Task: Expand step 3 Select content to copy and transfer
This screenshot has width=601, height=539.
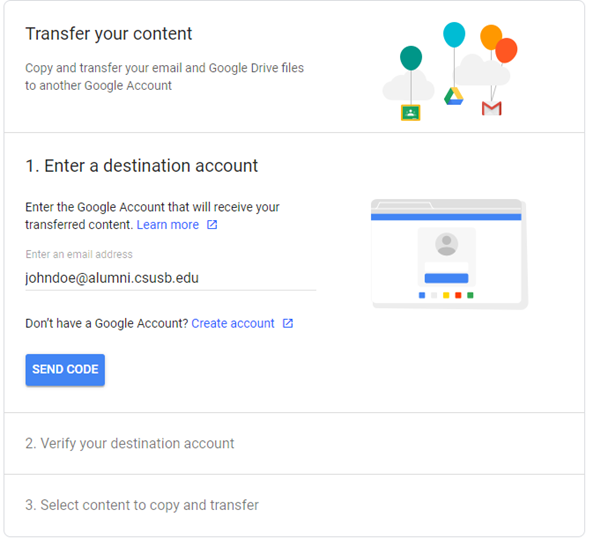Action: point(142,505)
